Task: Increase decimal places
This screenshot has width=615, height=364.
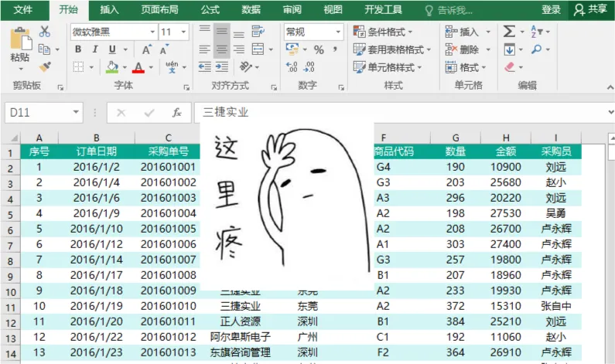Action: 292,67
